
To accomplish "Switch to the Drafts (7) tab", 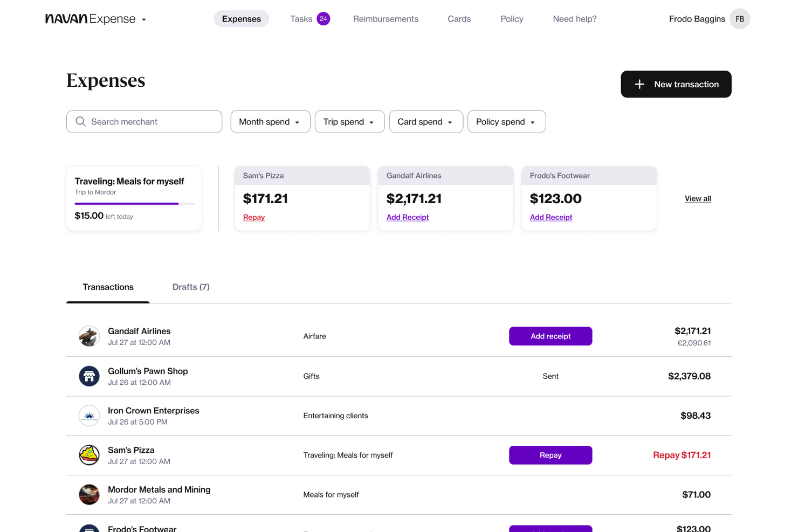I will point(191,287).
